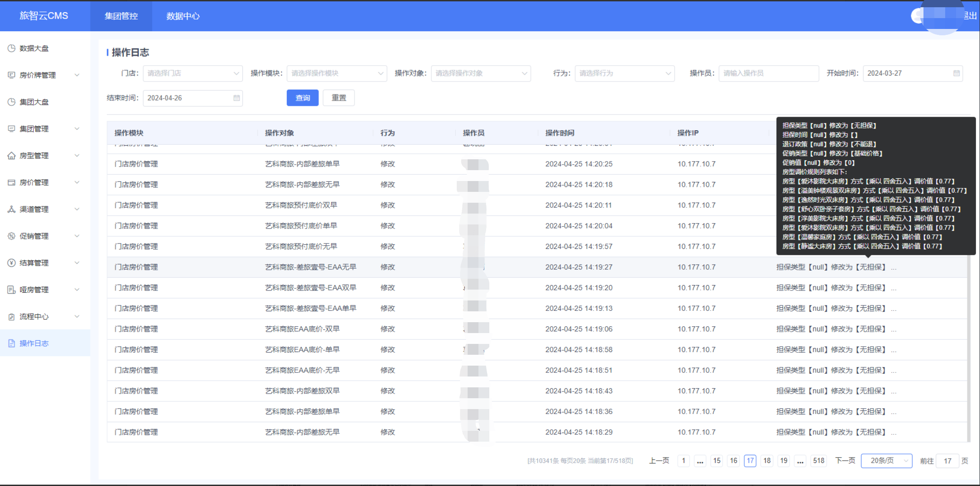This screenshot has height=486, width=980.
Task: Click the 哑房管理 sidebar icon
Action: pyautogui.click(x=11, y=290)
